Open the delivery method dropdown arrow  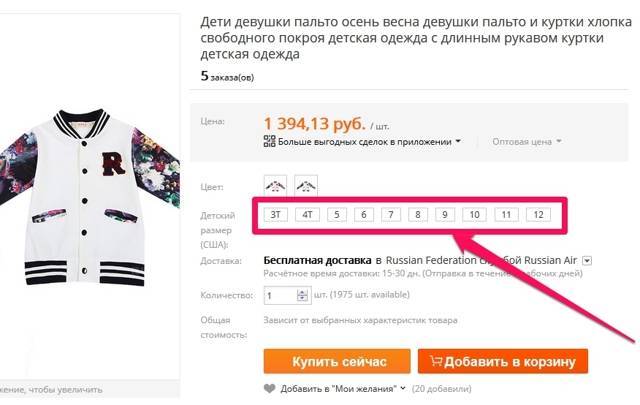pos(587,260)
